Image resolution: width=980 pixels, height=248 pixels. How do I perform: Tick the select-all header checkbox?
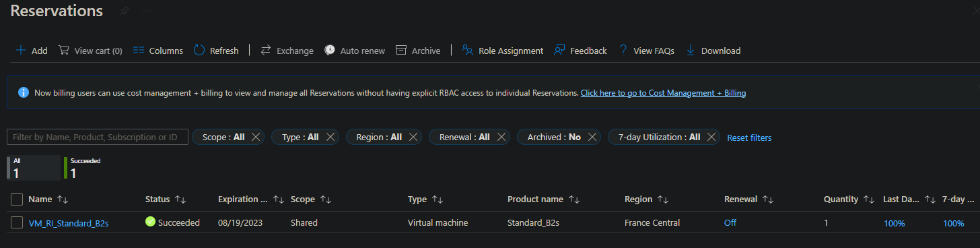click(x=17, y=199)
